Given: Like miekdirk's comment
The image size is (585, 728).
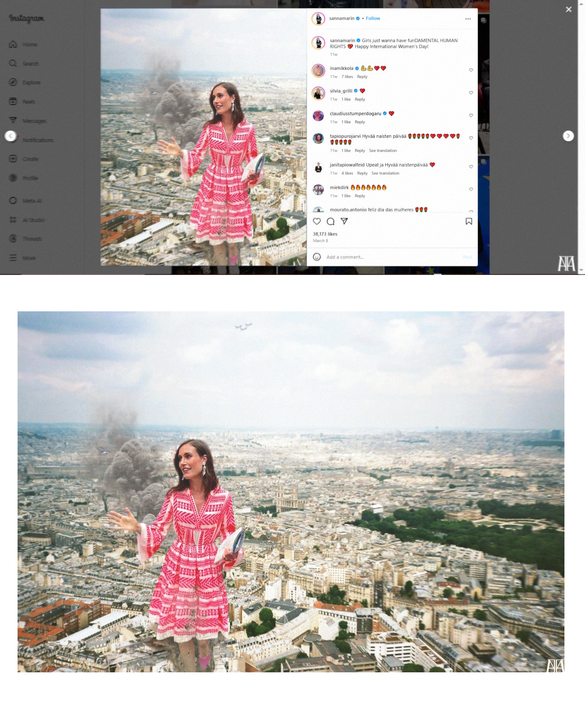Looking at the screenshot, I should click(x=471, y=190).
